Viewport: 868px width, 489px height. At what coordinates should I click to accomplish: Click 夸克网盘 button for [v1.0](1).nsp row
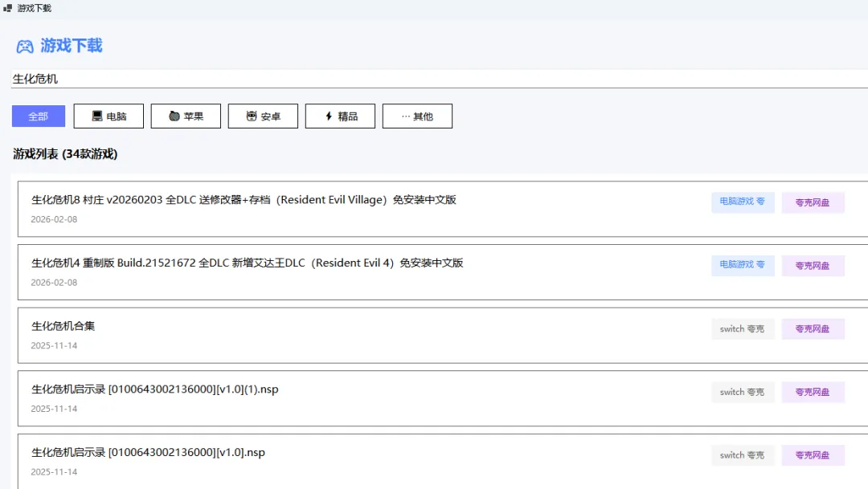point(813,392)
